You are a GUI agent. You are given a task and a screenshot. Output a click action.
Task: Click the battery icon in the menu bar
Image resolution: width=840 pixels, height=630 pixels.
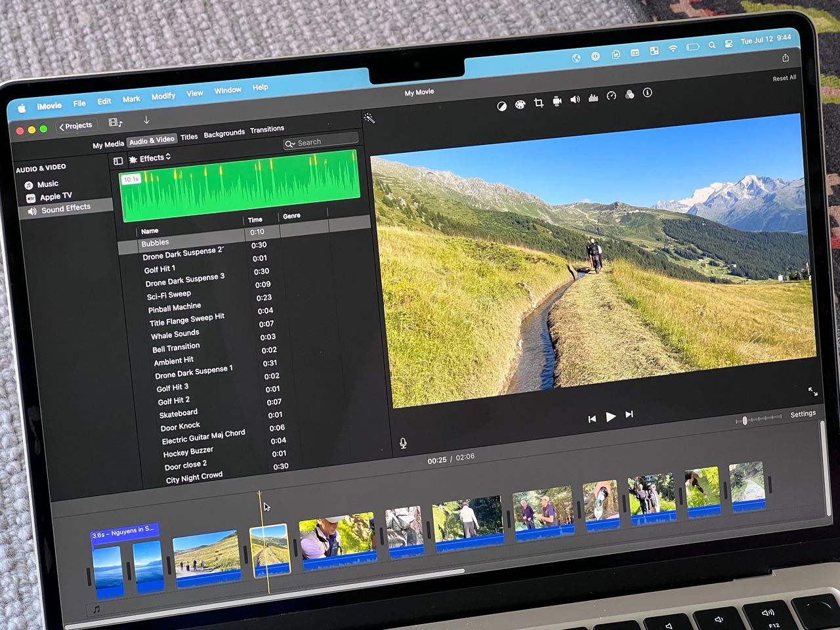pos(692,47)
